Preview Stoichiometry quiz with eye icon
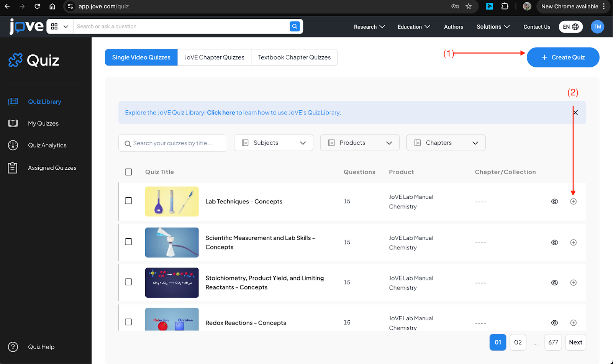 click(554, 283)
